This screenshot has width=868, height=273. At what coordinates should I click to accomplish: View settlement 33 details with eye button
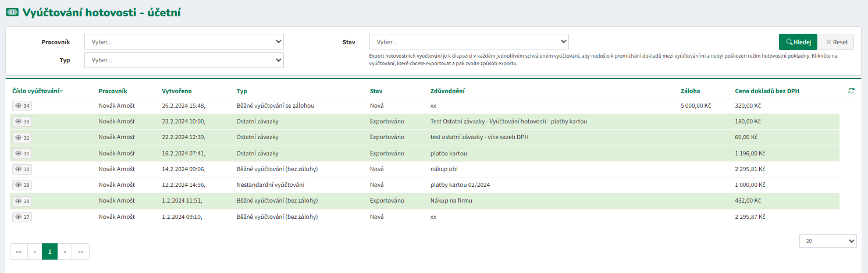22,122
